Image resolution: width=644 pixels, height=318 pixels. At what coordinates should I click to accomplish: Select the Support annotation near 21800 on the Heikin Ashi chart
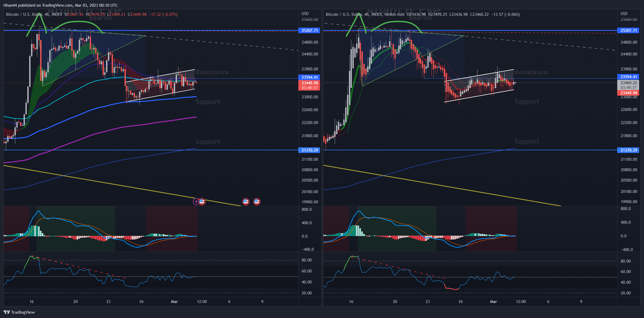(527, 141)
